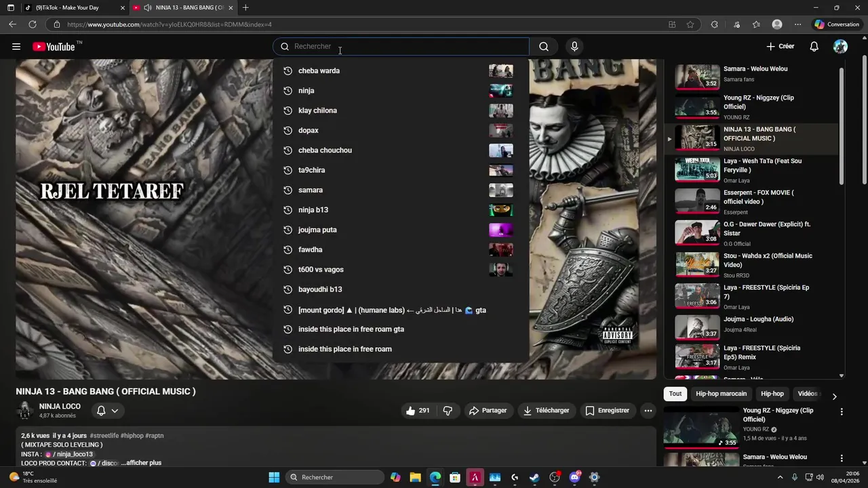The width and height of the screenshot is (868, 488).
Task: Open the weather widget on the taskbar
Action: tap(34, 477)
